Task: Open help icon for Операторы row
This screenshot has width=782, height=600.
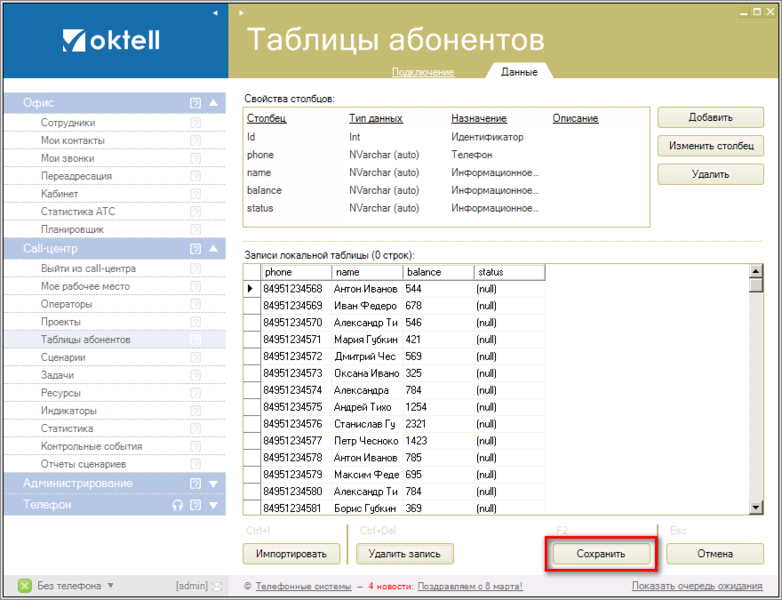Action: click(195, 304)
